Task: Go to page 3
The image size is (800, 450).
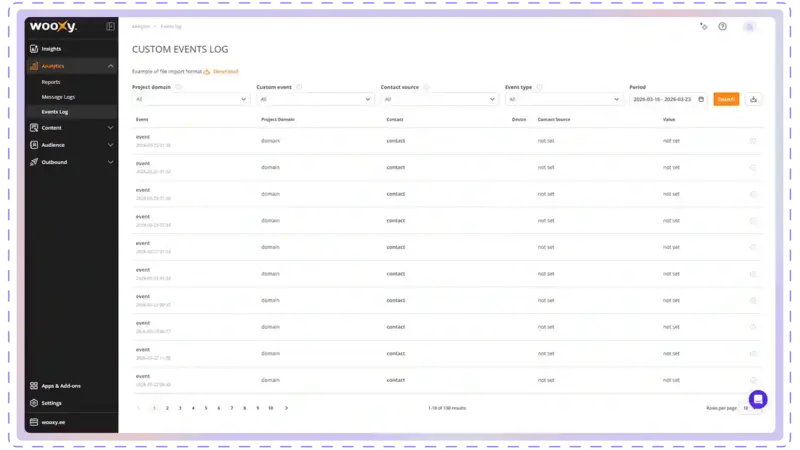Action: [x=180, y=408]
